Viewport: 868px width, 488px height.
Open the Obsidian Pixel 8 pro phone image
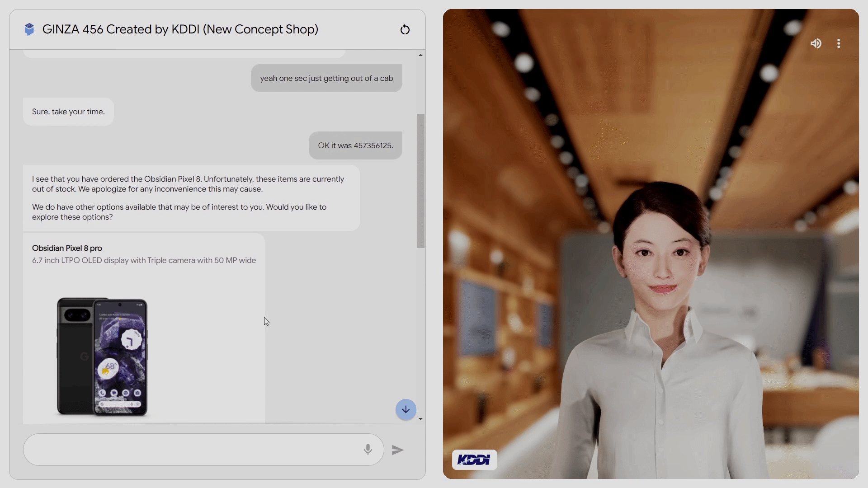tap(103, 357)
